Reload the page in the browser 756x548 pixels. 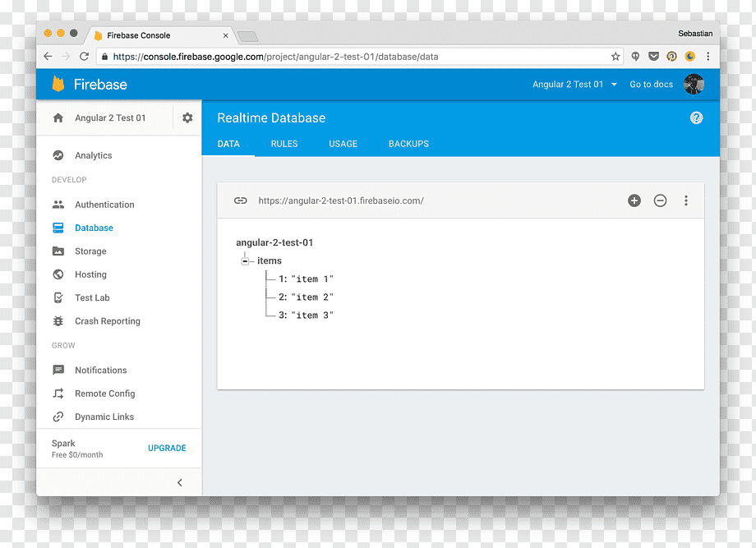pos(85,57)
